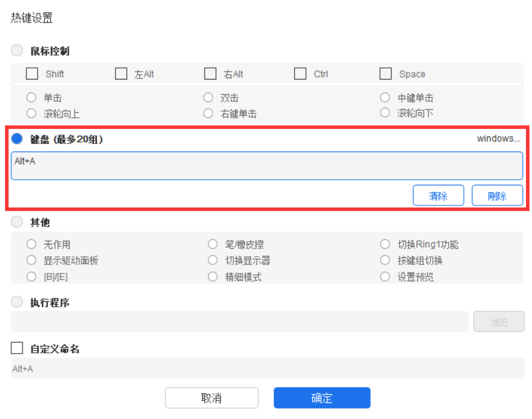Image resolution: width=532 pixels, height=419 pixels.
Task: Click the 取消 cancel button
Action: pyautogui.click(x=212, y=398)
